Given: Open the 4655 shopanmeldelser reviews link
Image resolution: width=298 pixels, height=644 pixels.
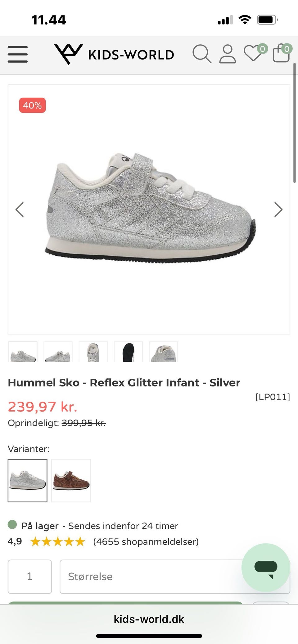Looking at the screenshot, I should click(x=146, y=541).
